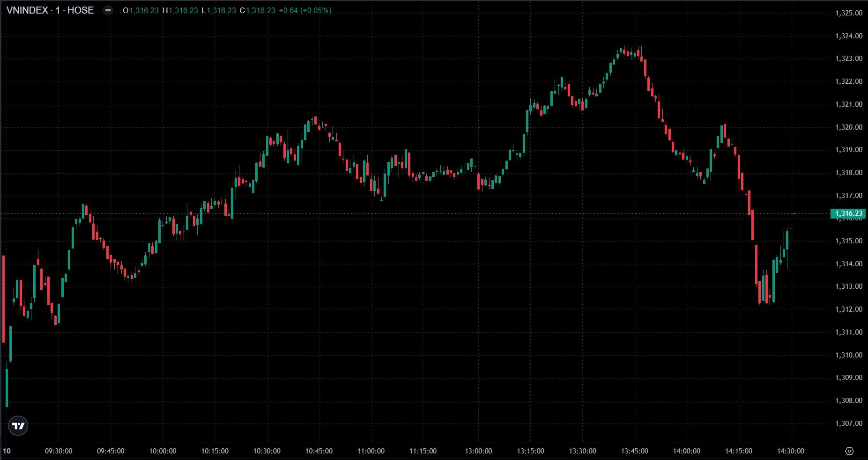Screen dimensions: 868x460
Task: Click the 1,314.00 price axis label
Action: coord(849,264)
